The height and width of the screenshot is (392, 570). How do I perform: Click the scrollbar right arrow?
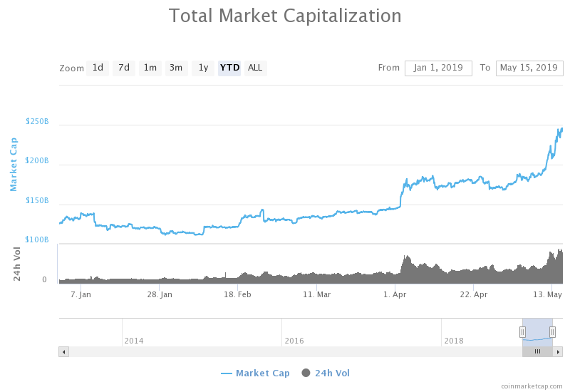(x=558, y=351)
